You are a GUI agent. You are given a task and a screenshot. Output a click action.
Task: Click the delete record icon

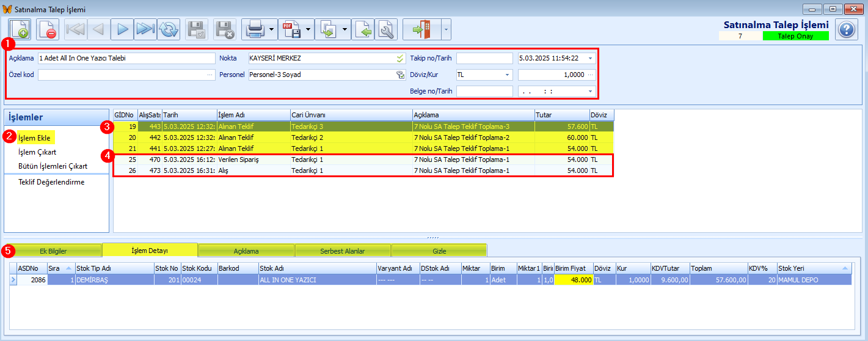(x=48, y=29)
